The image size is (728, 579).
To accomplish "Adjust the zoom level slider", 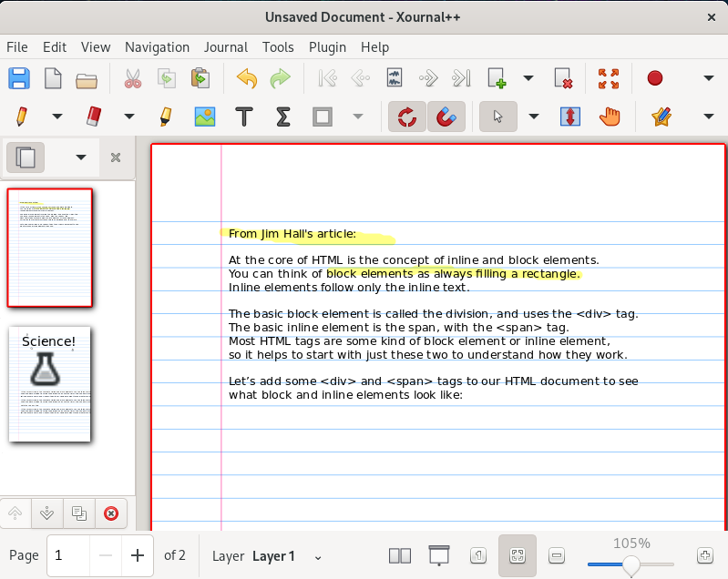I will pos(631,564).
